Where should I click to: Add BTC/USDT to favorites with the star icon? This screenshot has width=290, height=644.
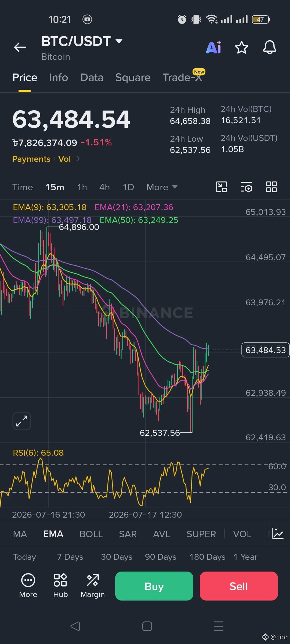coord(241,47)
